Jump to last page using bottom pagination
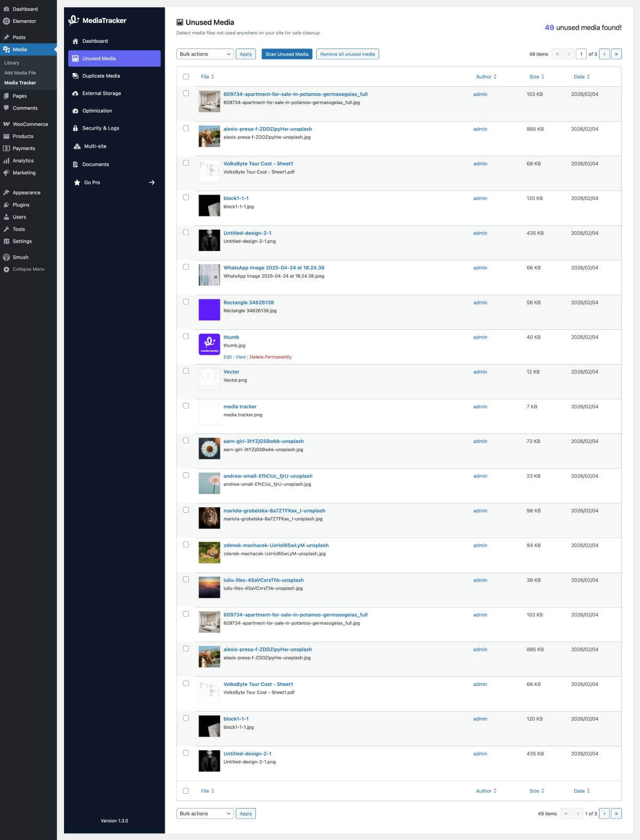The height and width of the screenshot is (840, 640). 617,813
